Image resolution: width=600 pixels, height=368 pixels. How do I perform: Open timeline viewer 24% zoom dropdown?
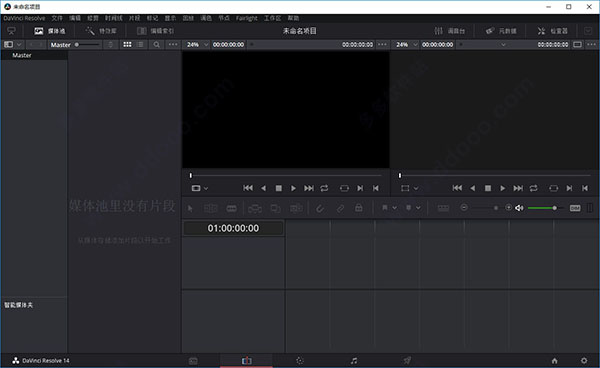click(406, 44)
